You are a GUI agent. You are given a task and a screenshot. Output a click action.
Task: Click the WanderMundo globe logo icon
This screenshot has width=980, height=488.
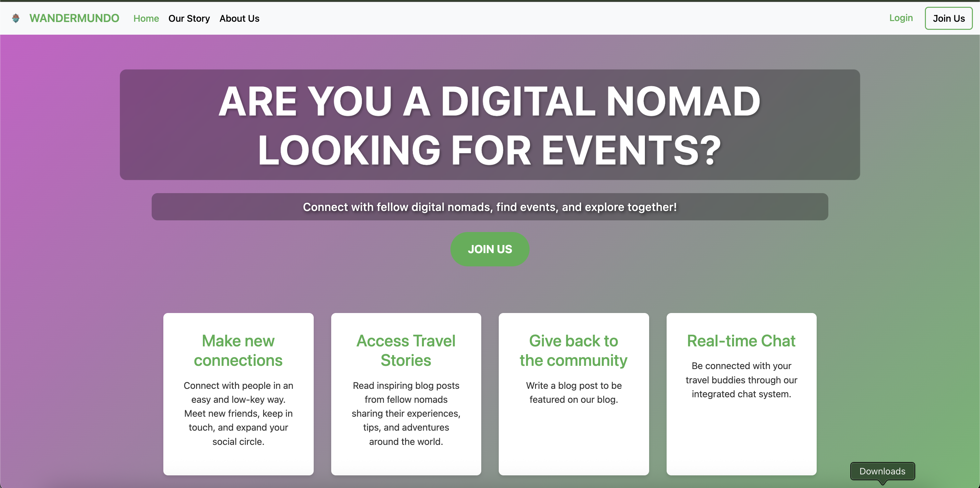(16, 18)
